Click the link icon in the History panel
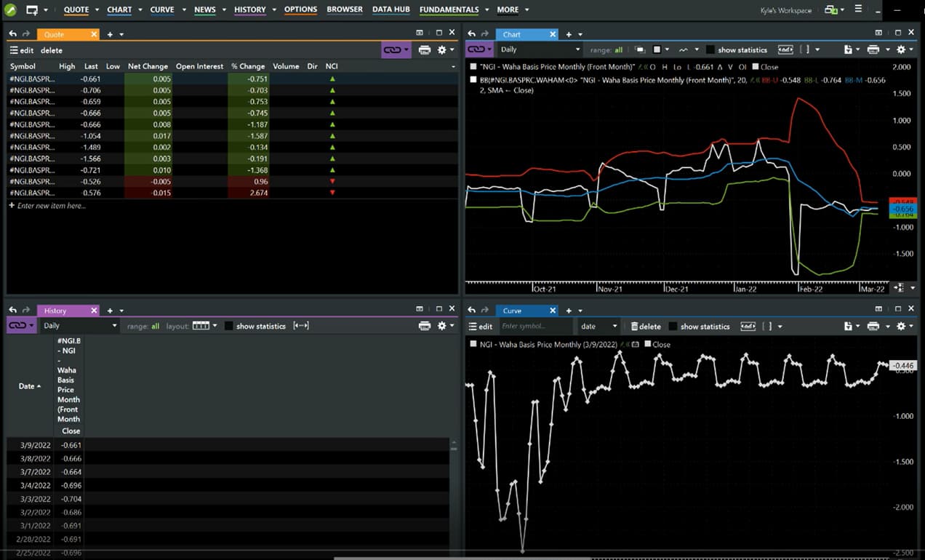 click(17, 326)
